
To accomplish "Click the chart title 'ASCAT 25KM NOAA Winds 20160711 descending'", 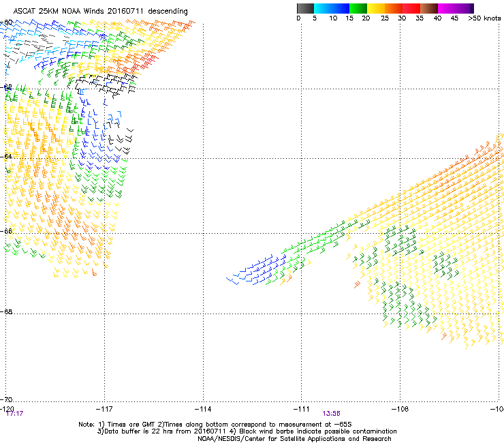I will pyautogui.click(x=100, y=12).
